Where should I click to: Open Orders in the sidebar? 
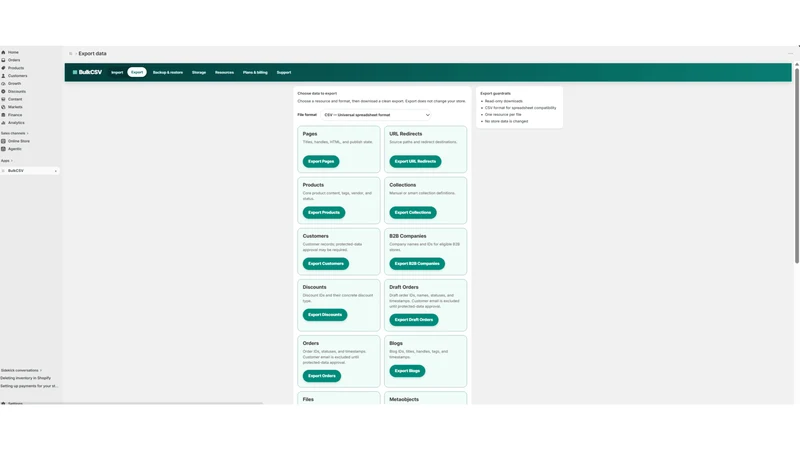click(x=14, y=60)
